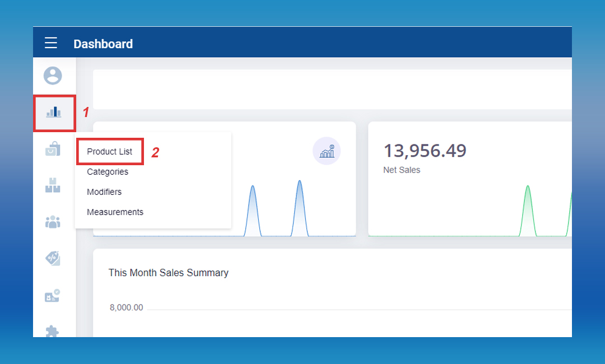Click the stacked boxes inventory icon
605x364 pixels.
(x=53, y=185)
